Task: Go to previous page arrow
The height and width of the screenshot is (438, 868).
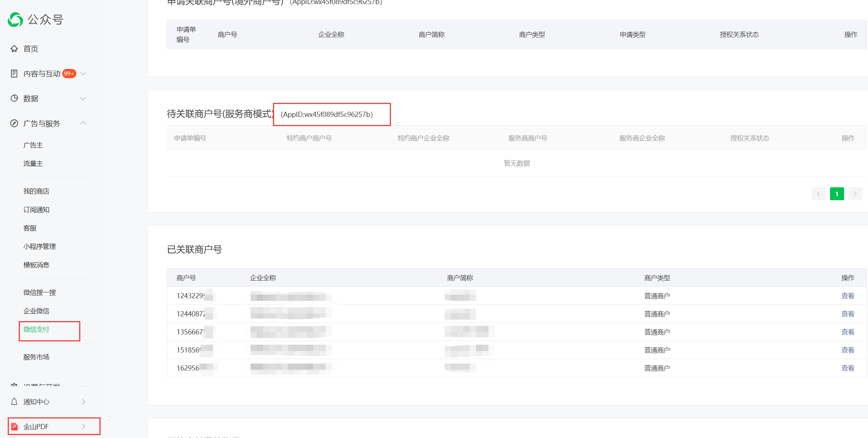Action: (818, 194)
